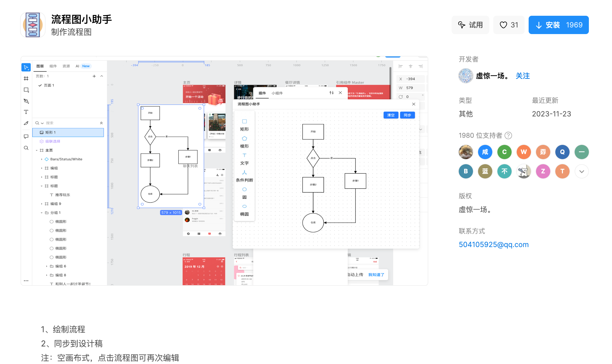
Task: Switch to the 小组件 tab
Action: [277, 93]
